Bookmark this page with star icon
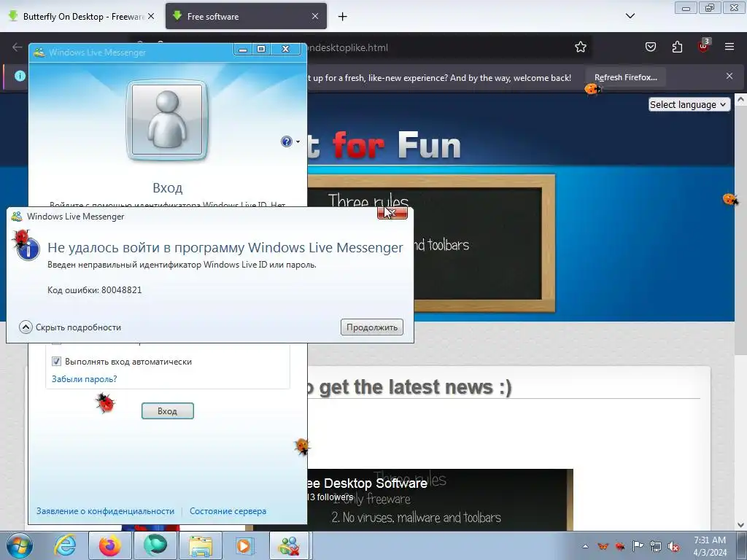747x560 pixels. click(580, 47)
